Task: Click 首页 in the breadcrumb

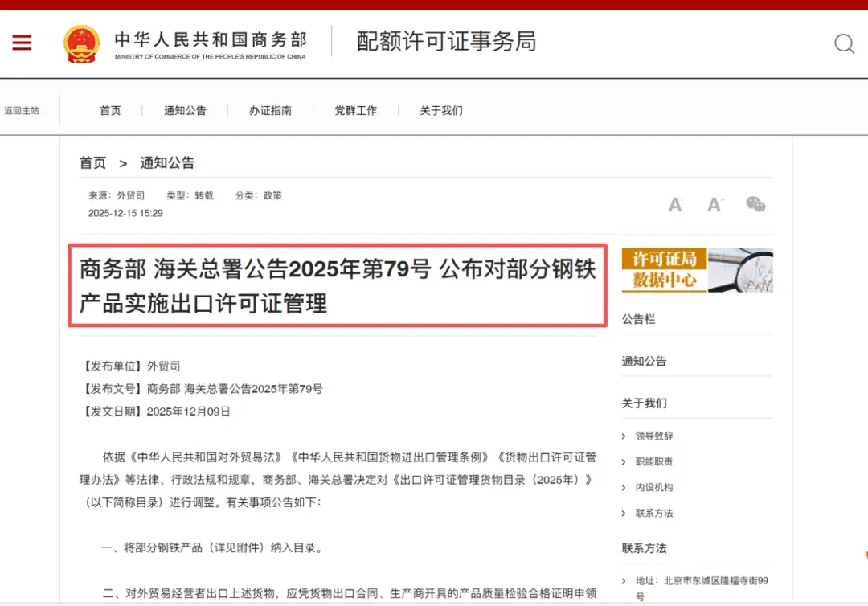Action: click(92, 162)
